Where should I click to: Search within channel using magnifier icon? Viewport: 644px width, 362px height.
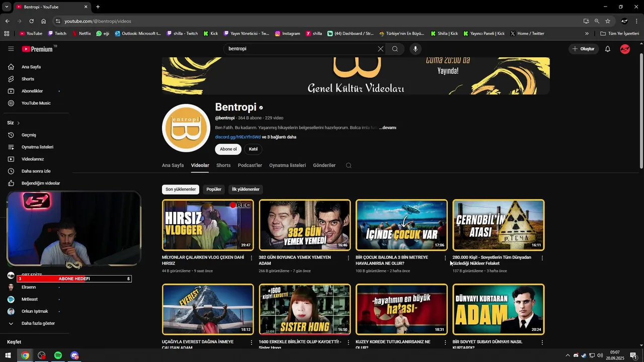click(x=349, y=165)
